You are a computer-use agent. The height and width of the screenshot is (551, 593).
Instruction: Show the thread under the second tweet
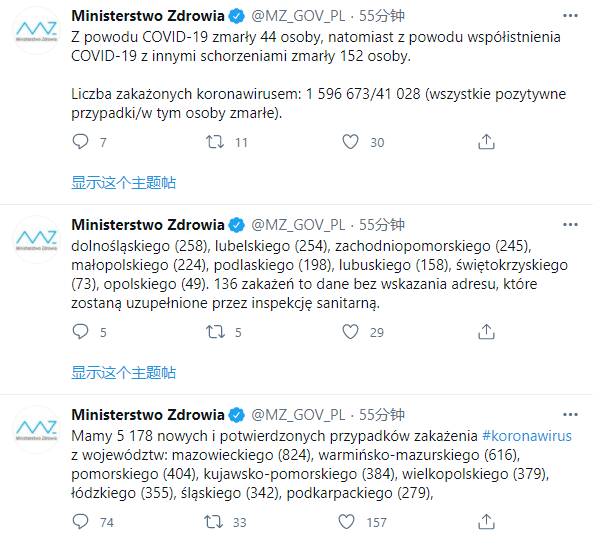pyautogui.click(x=124, y=373)
